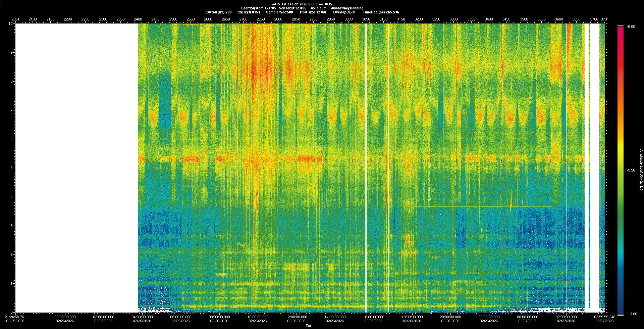
Task: Click the PSD size:32768 label
Action: click(x=313, y=12)
